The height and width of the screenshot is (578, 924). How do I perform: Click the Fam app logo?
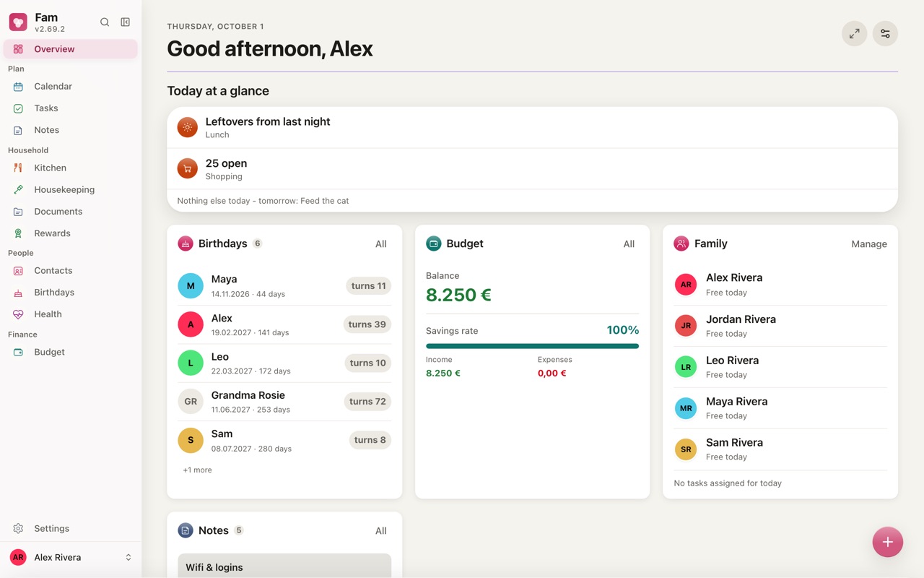pos(18,22)
